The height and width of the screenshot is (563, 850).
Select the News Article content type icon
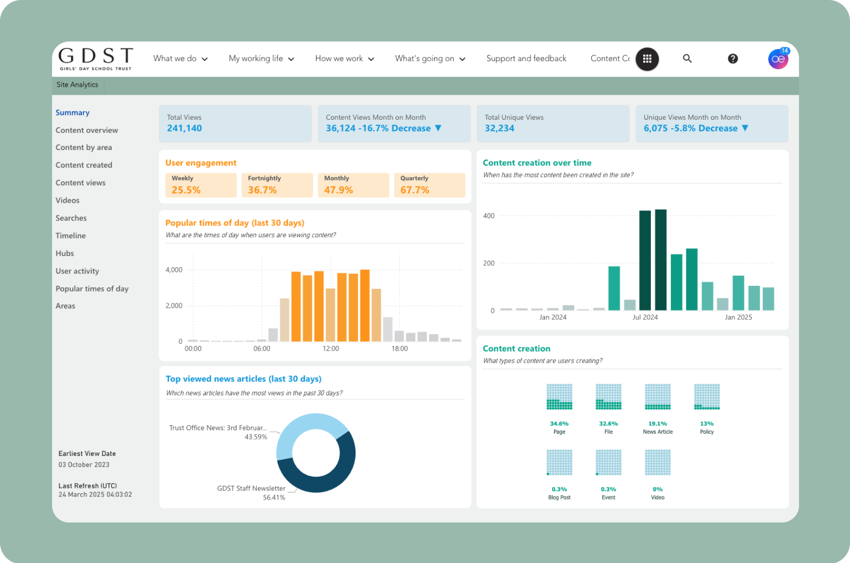tap(657, 397)
